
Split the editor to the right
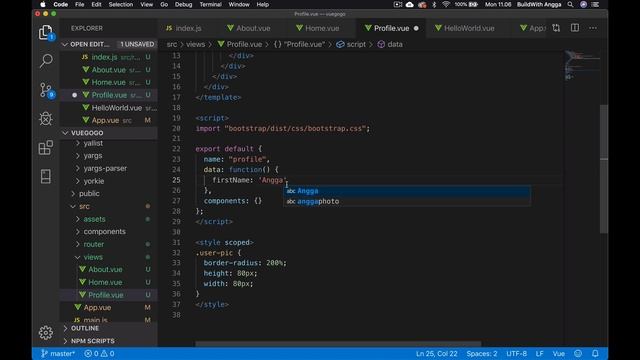(x=575, y=28)
